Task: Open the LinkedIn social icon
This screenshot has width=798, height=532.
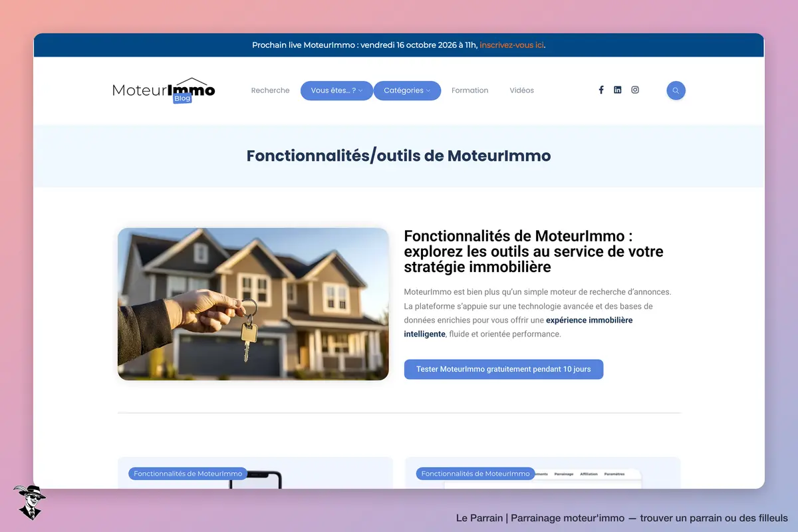Action: (x=618, y=90)
